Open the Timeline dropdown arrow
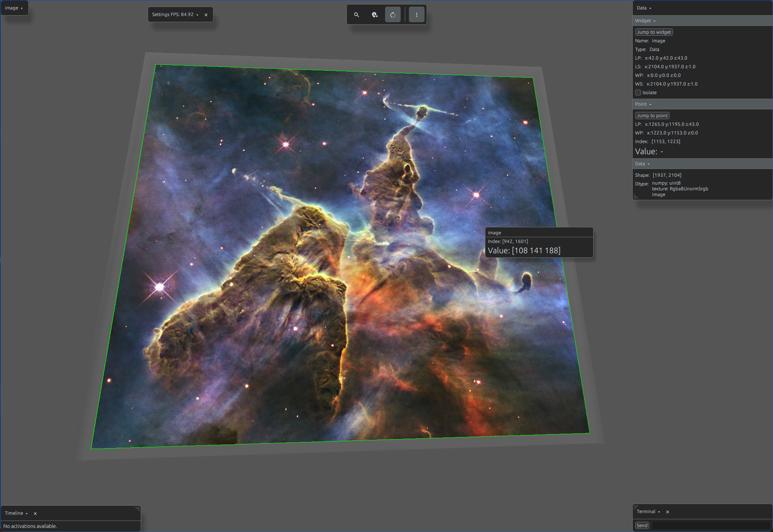 pos(27,513)
